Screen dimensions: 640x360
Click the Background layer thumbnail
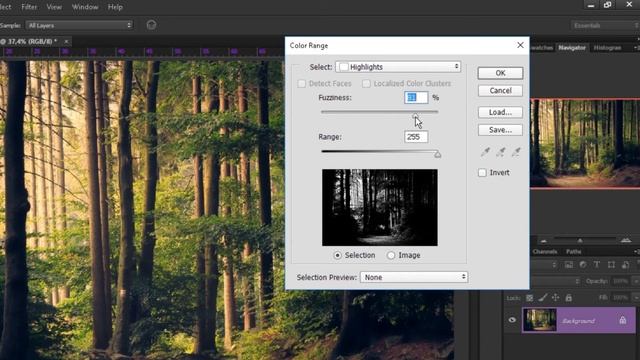pos(540,320)
